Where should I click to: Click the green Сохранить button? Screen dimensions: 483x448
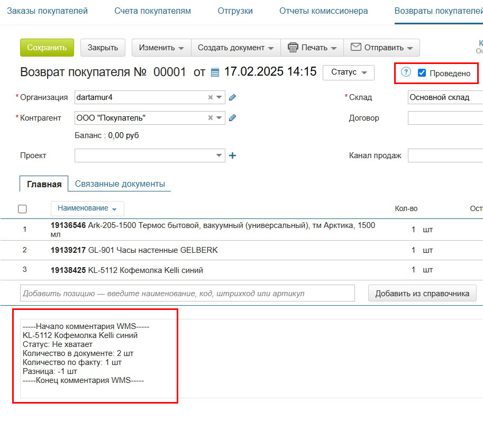tap(47, 48)
